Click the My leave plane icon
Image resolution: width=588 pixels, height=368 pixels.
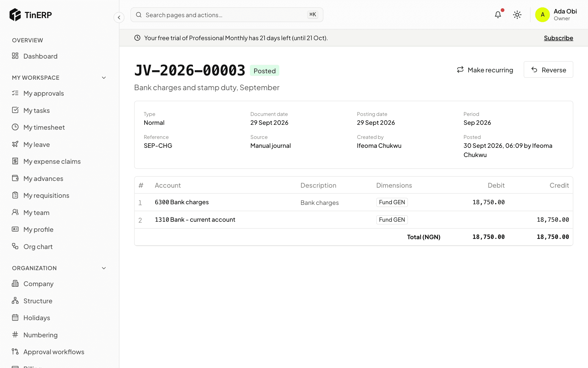point(15,144)
